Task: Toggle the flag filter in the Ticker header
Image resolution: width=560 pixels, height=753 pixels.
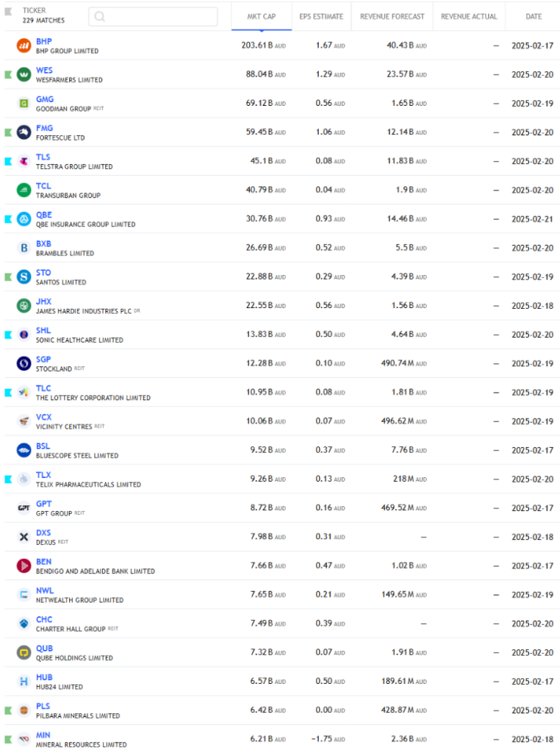Action: coord(8,12)
